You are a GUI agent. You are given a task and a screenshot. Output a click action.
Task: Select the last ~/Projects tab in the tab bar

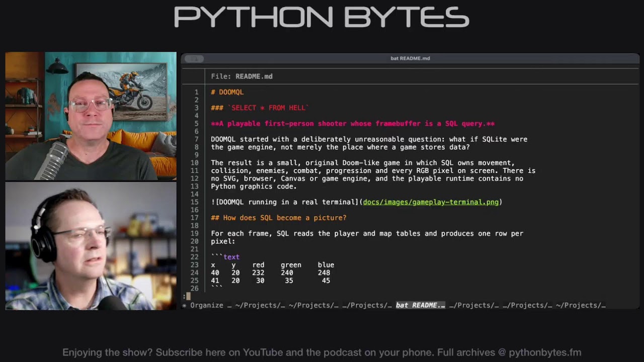pos(581,305)
